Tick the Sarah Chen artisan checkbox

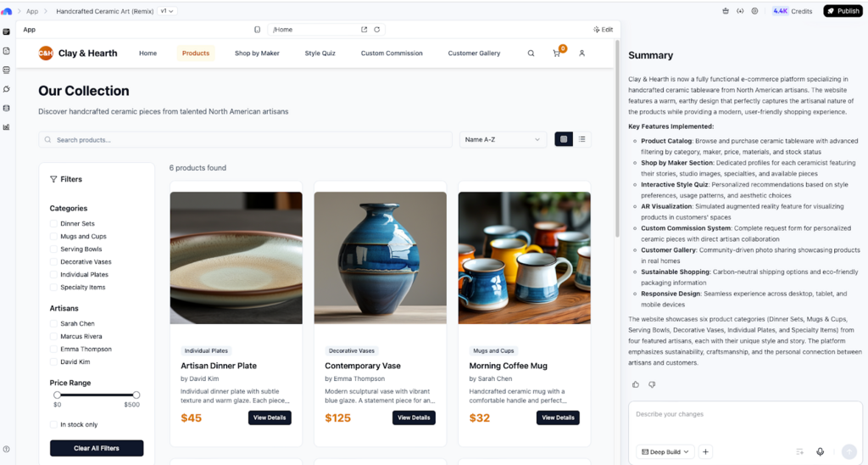pyautogui.click(x=53, y=324)
